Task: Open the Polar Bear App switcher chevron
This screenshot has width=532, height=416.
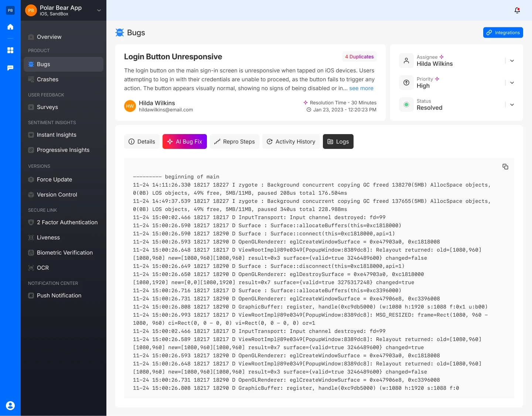Action: (99, 10)
